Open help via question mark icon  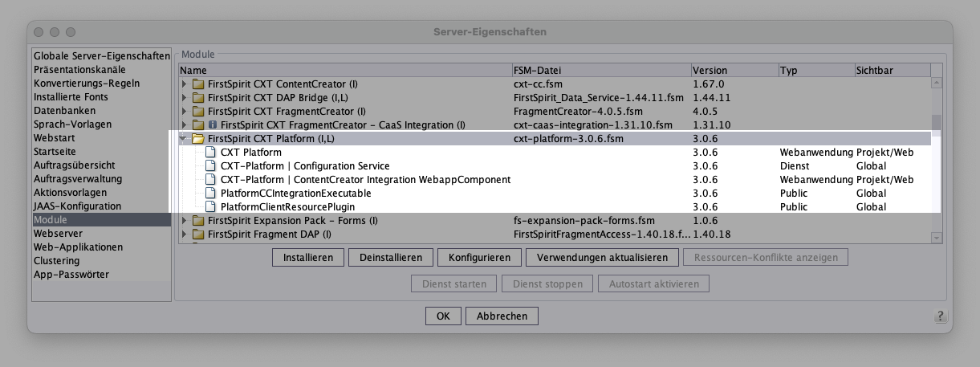939,317
